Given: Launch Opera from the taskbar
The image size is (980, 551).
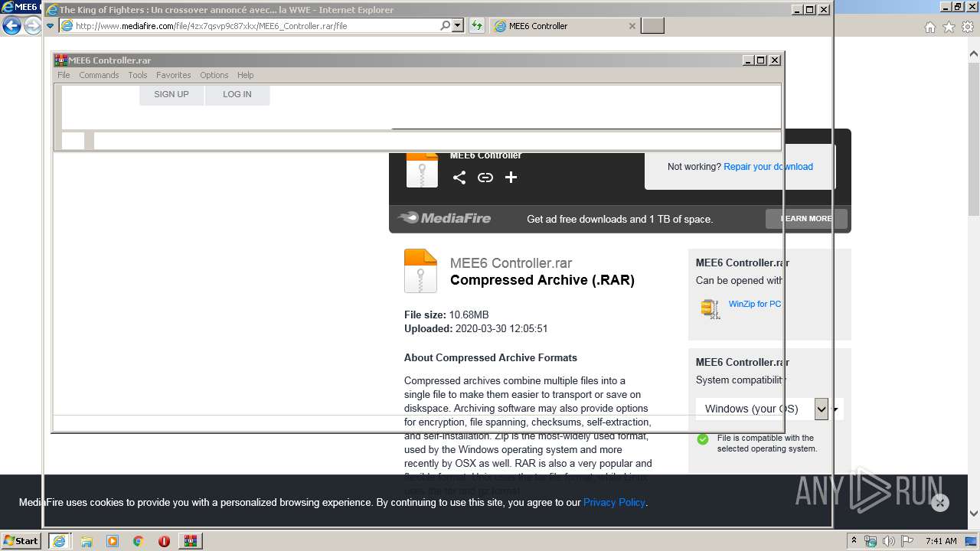Looking at the screenshot, I should (x=164, y=541).
